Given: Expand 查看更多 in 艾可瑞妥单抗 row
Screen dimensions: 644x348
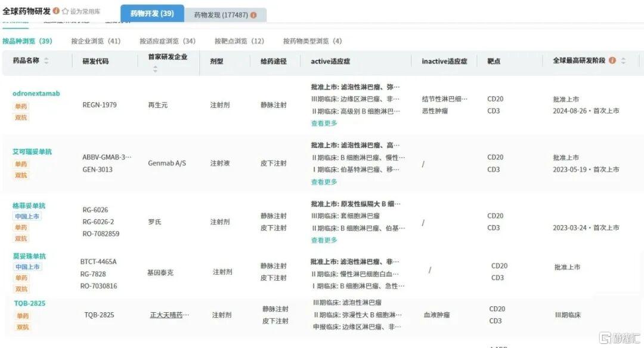Looking at the screenshot, I should pyautogui.click(x=324, y=181).
